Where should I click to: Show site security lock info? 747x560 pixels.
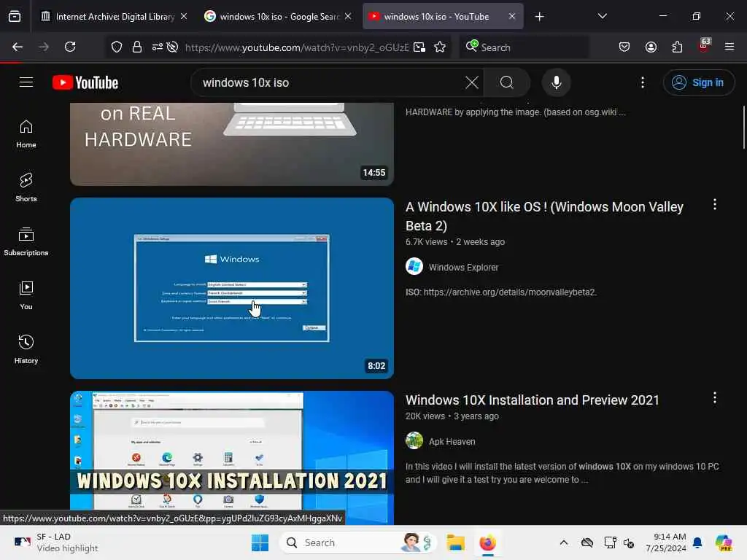tap(137, 47)
